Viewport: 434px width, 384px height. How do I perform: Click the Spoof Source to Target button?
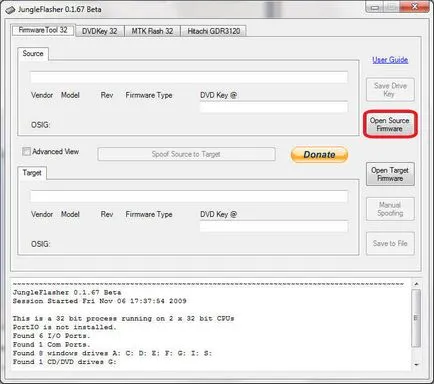pos(186,154)
